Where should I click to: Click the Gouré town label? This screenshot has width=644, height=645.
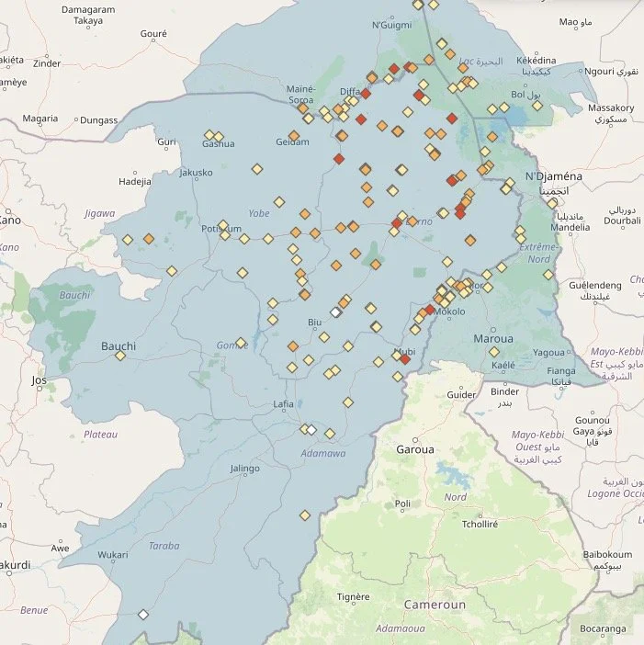tap(153, 34)
